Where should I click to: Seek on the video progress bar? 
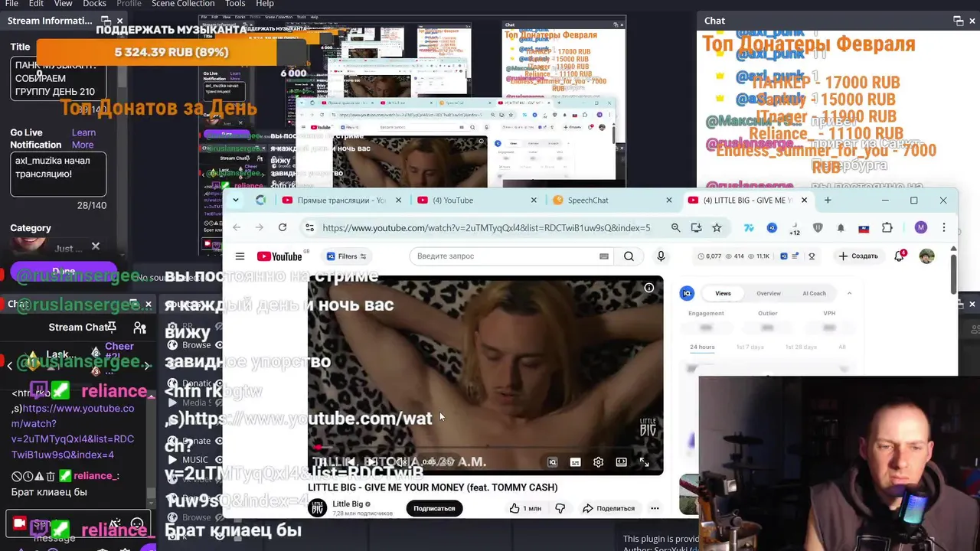click(x=485, y=448)
